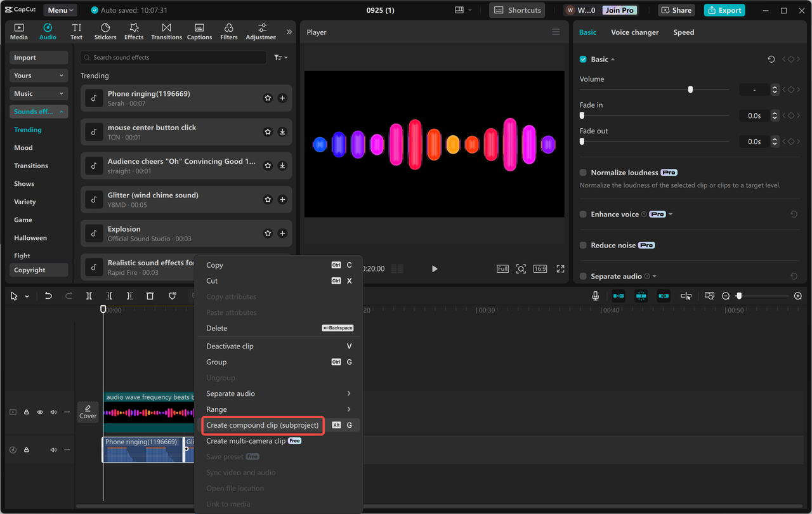Favorite the Explosion sound with the star icon
812x514 pixels.
[x=267, y=233]
